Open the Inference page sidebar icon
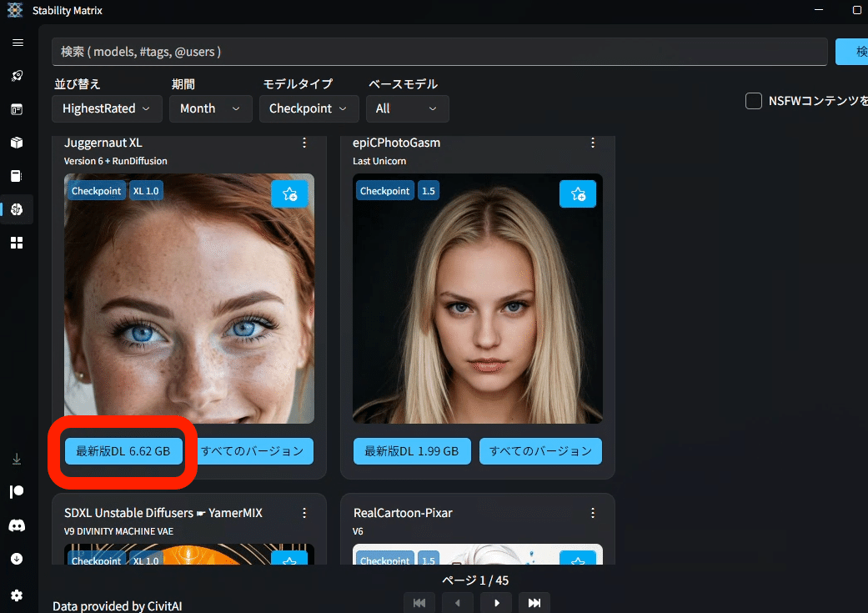The width and height of the screenshot is (868, 613). pyautogui.click(x=18, y=109)
